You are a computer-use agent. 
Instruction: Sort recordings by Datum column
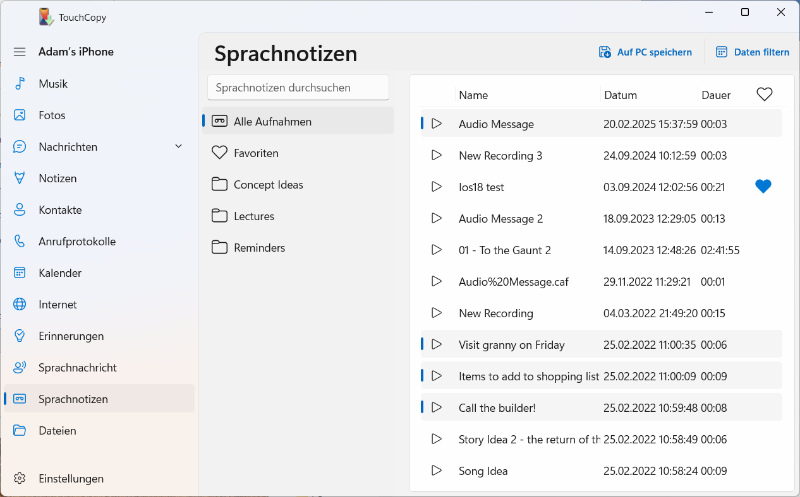click(x=620, y=95)
